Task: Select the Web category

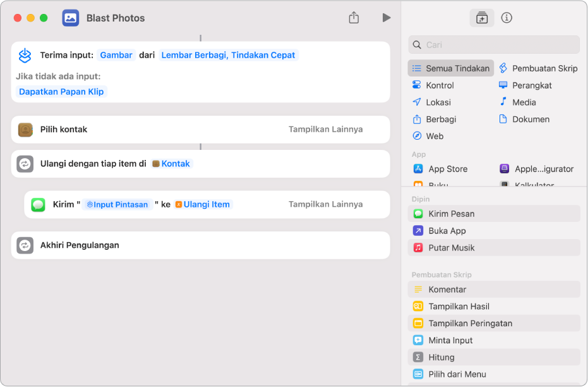Action: click(428, 136)
